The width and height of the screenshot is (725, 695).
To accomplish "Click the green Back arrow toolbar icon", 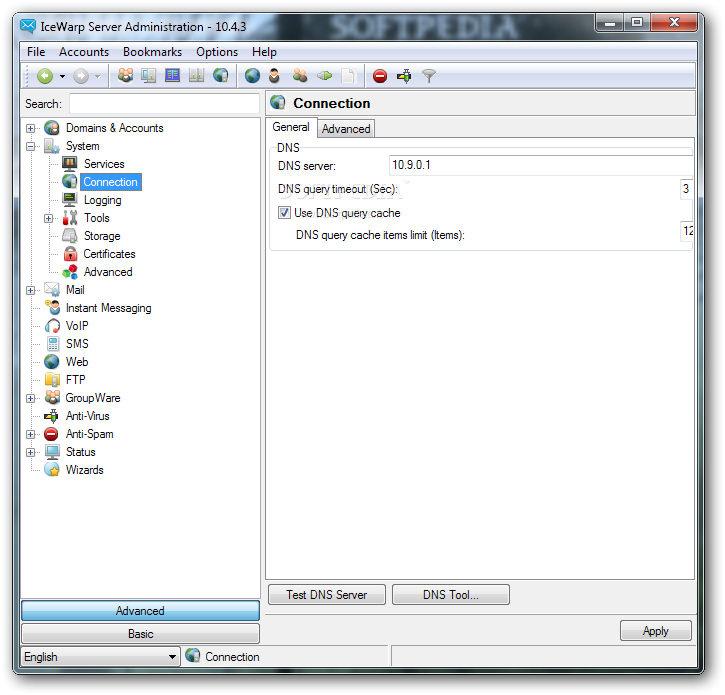I will tap(45, 76).
